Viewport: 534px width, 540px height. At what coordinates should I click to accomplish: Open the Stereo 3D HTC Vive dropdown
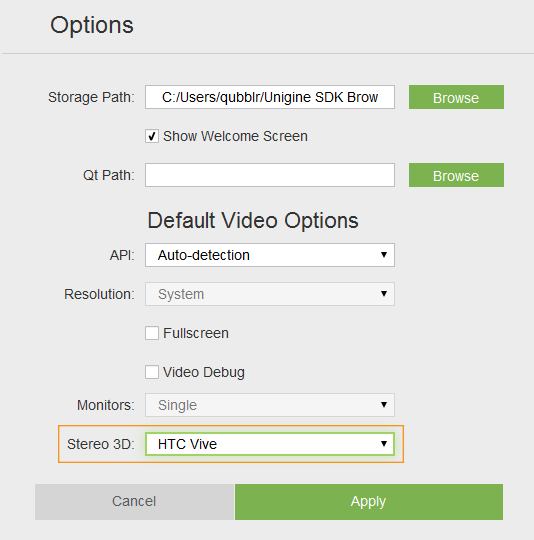(270, 444)
